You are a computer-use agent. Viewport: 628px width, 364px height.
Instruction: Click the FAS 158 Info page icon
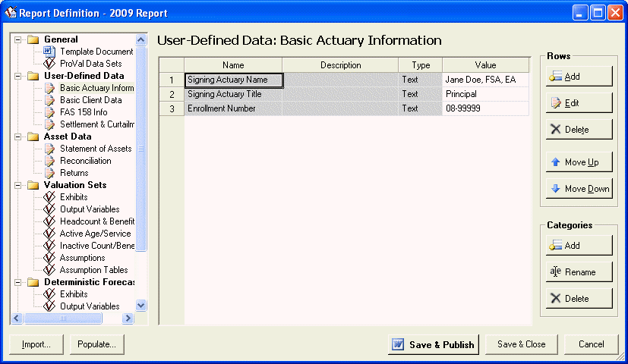pos(49,112)
